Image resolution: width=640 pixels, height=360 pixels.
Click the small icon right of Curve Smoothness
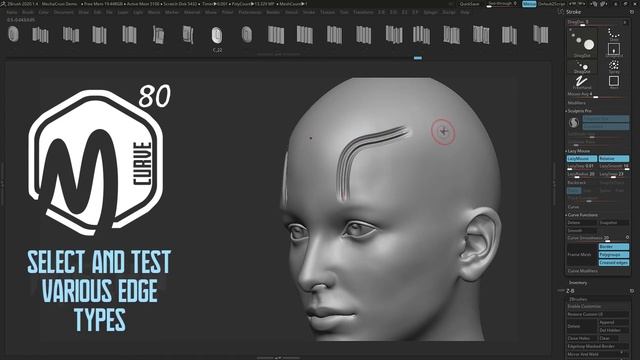coord(627,237)
